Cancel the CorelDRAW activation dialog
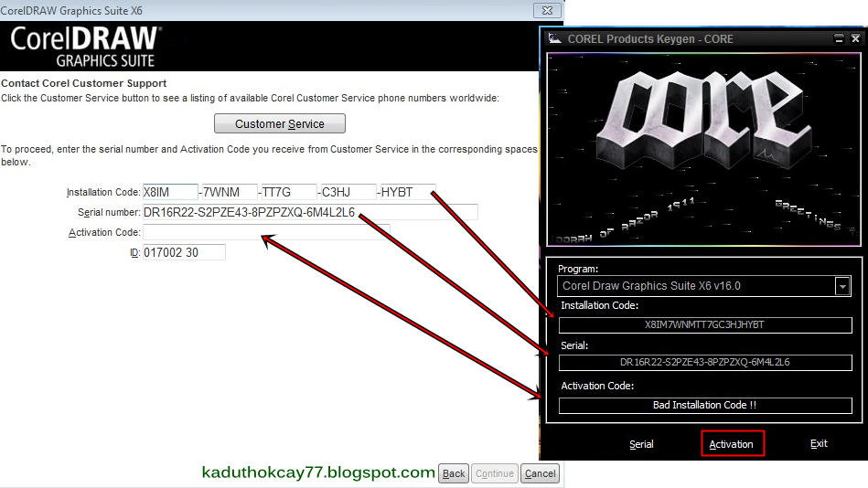Image resolution: width=868 pixels, height=488 pixels. tap(540, 473)
